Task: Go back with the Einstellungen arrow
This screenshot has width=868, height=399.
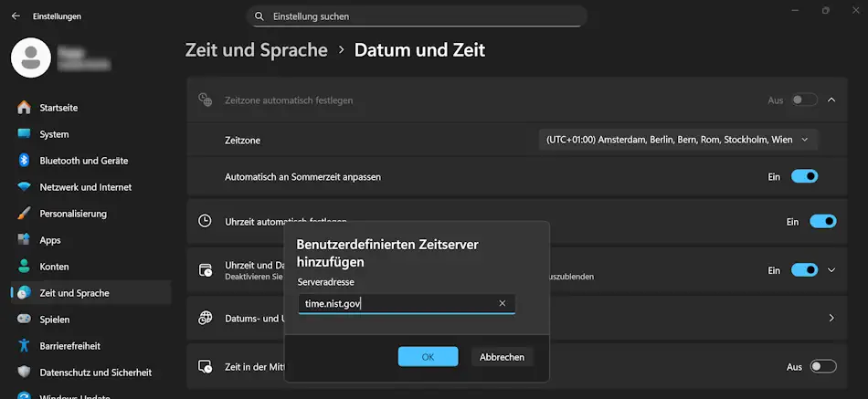Action: (x=16, y=16)
